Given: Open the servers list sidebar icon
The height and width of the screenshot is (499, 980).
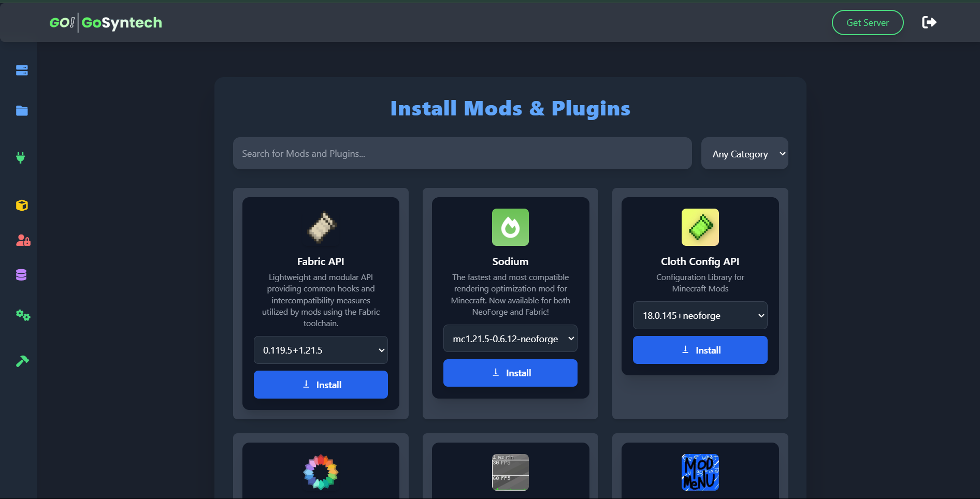Looking at the screenshot, I should 22,70.
